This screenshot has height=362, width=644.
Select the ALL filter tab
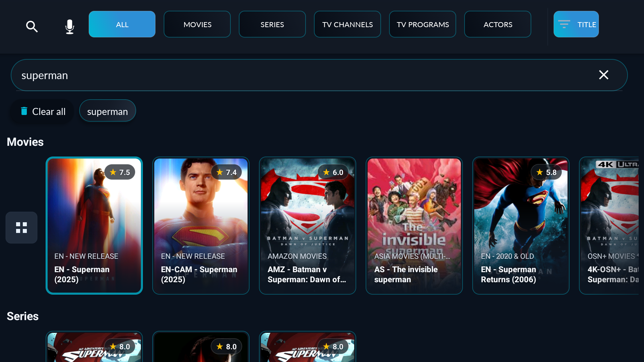(x=122, y=24)
